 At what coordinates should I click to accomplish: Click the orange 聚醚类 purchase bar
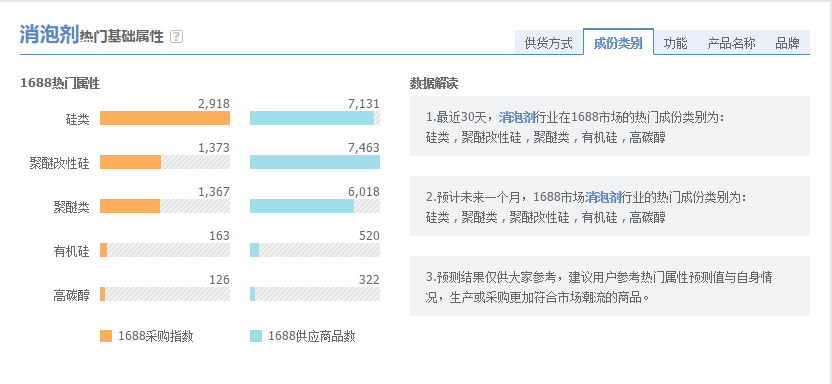[x=130, y=206]
